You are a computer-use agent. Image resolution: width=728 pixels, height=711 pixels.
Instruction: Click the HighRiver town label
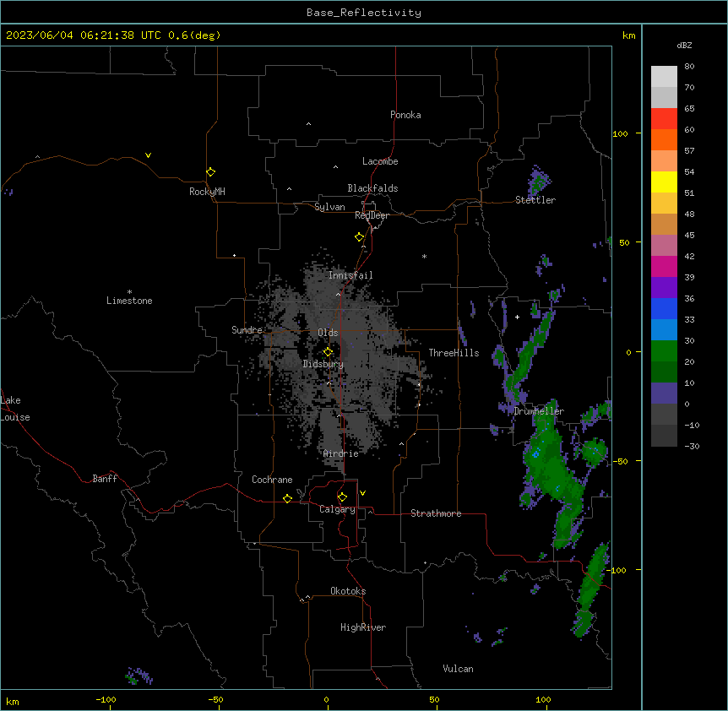tap(363, 627)
